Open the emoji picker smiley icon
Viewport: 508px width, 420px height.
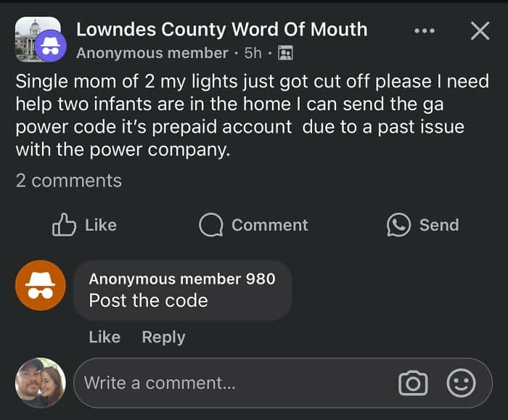[461, 383]
